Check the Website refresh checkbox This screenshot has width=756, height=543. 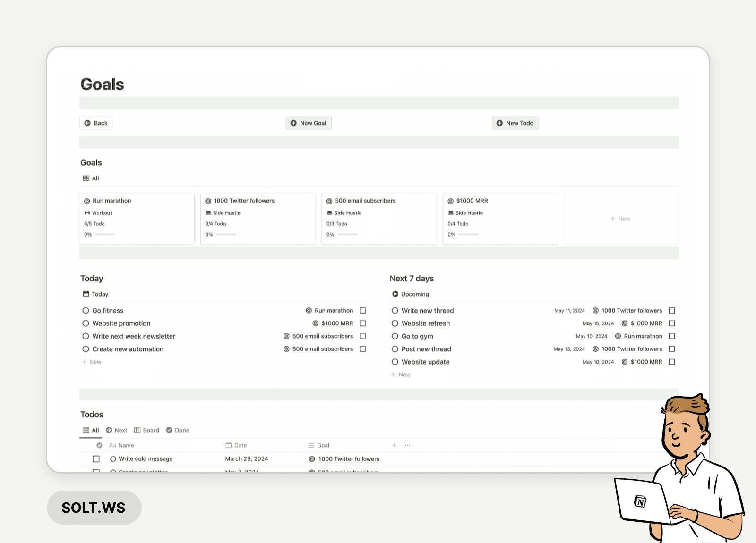pos(672,323)
